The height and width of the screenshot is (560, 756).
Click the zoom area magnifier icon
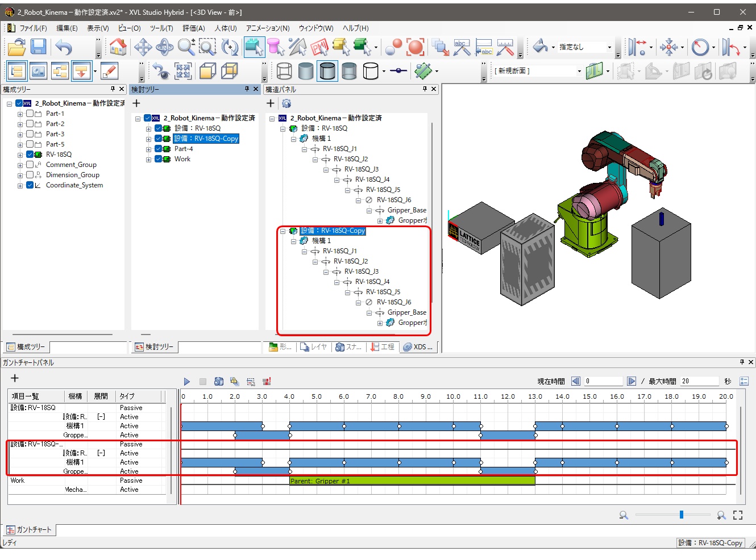[207, 47]
